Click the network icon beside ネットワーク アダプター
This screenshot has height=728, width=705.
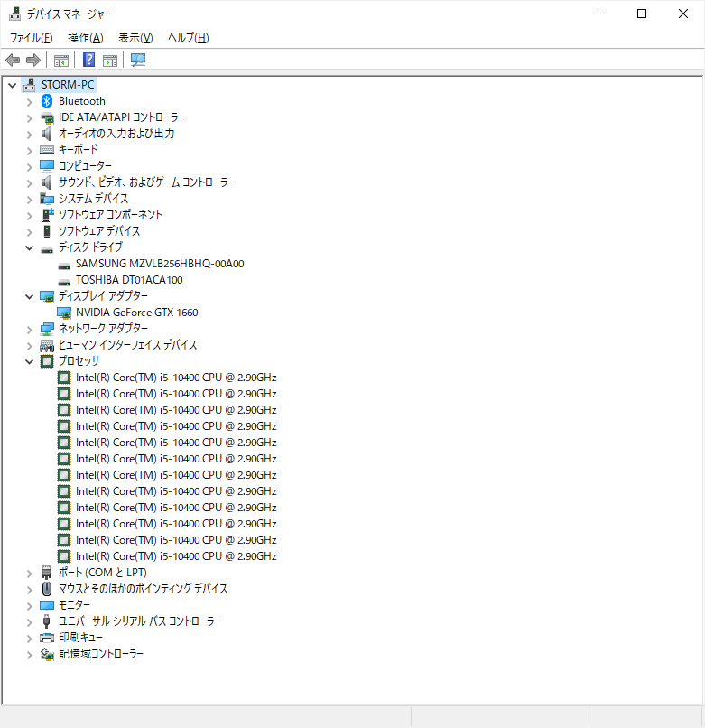point(47,329)
